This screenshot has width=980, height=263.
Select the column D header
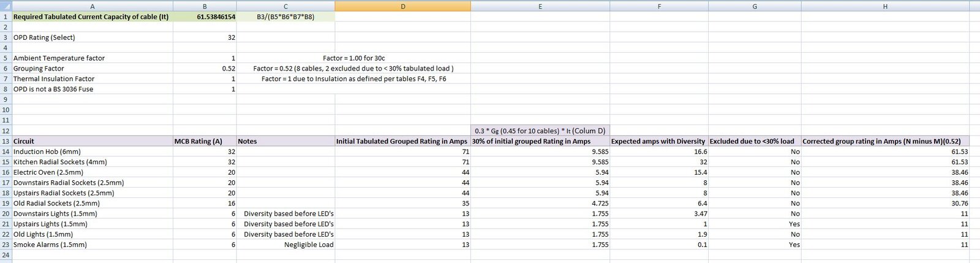(x=402, y=6)
